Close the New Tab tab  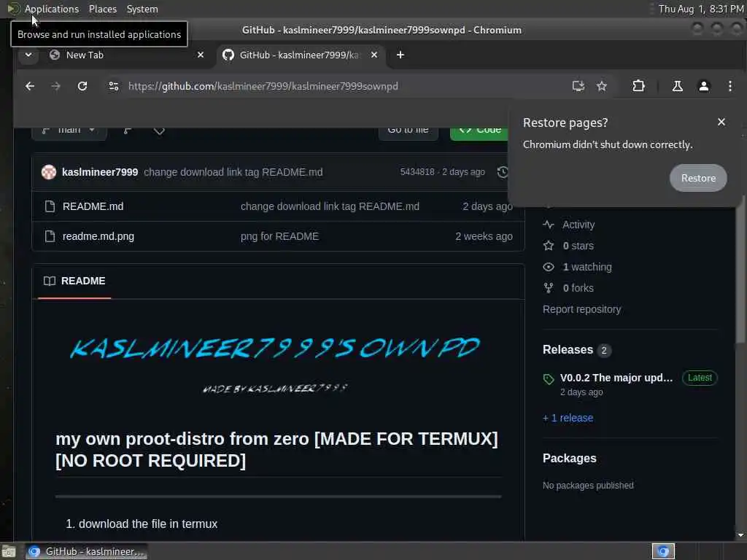pos(201,55)
